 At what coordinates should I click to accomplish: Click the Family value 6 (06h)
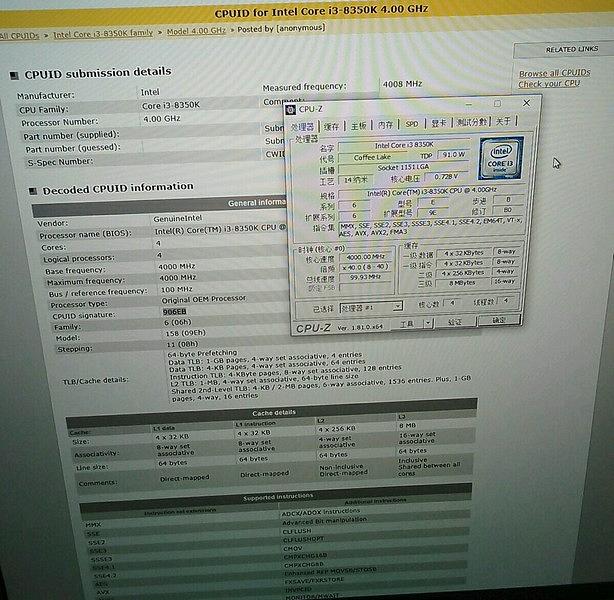tap(177, 322)
